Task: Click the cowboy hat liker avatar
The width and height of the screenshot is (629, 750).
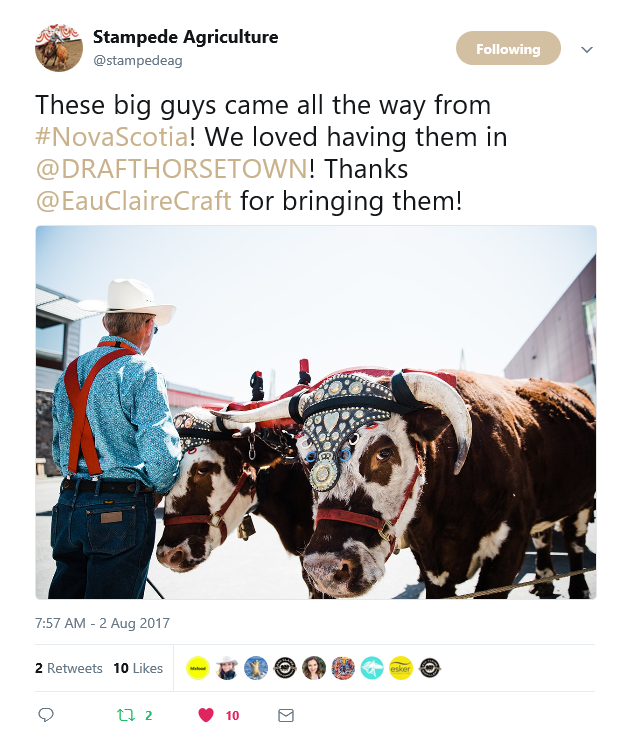Action: click(x=227, y=668)
